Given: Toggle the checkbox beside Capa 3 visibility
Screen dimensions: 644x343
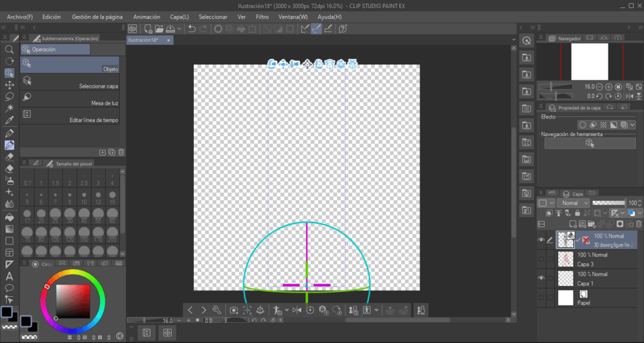Looking at the screenshot, I should pos(550,259).
